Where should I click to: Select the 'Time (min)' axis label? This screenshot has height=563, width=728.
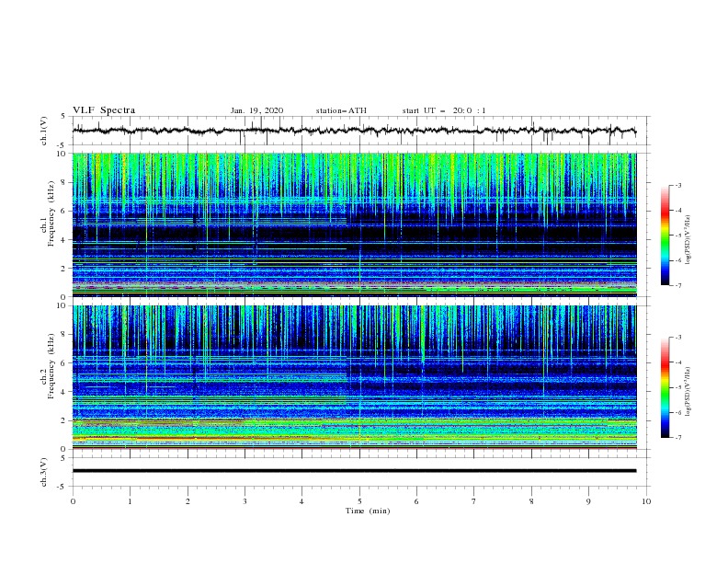(x=368, y=511)
